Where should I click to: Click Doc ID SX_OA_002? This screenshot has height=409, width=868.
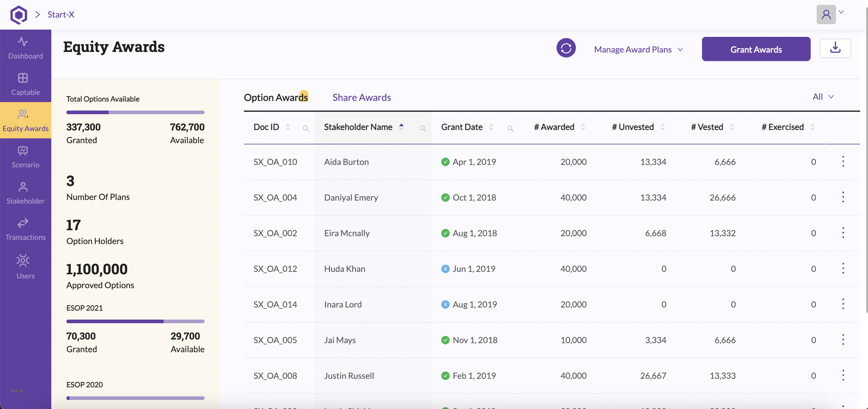[275, 233]
